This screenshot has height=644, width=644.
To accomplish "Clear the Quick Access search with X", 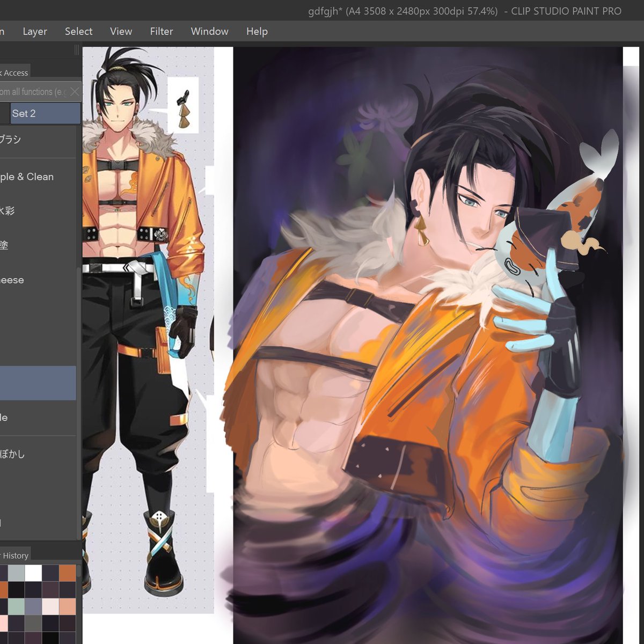I will [x=75, y=92].
